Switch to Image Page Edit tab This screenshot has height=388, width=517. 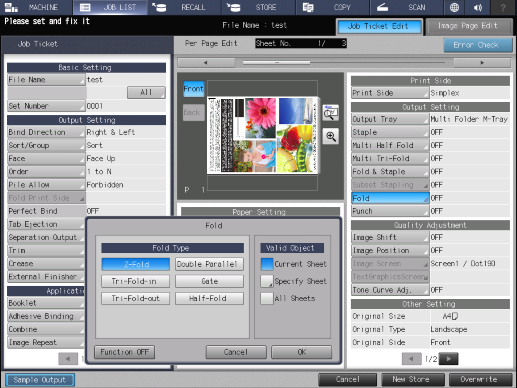point(469,26)
